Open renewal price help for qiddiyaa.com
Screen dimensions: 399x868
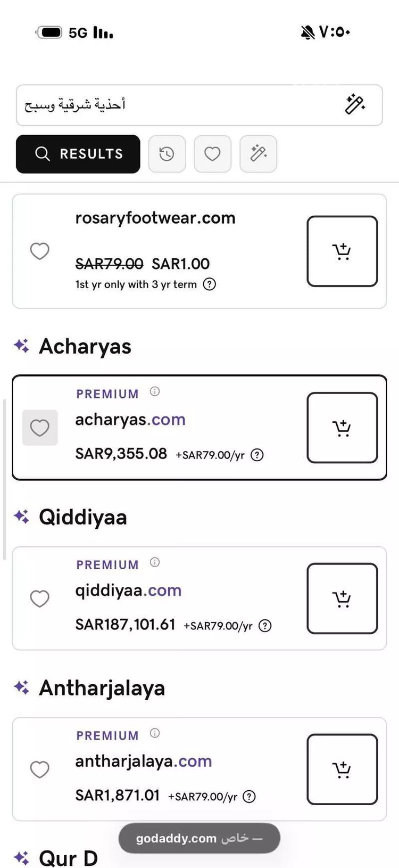point(265,626)
